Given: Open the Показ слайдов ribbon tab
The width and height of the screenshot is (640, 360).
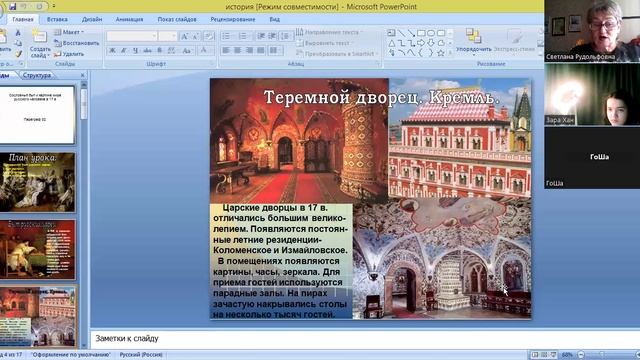Looking at the screenshot, I should tap(177, 19).
